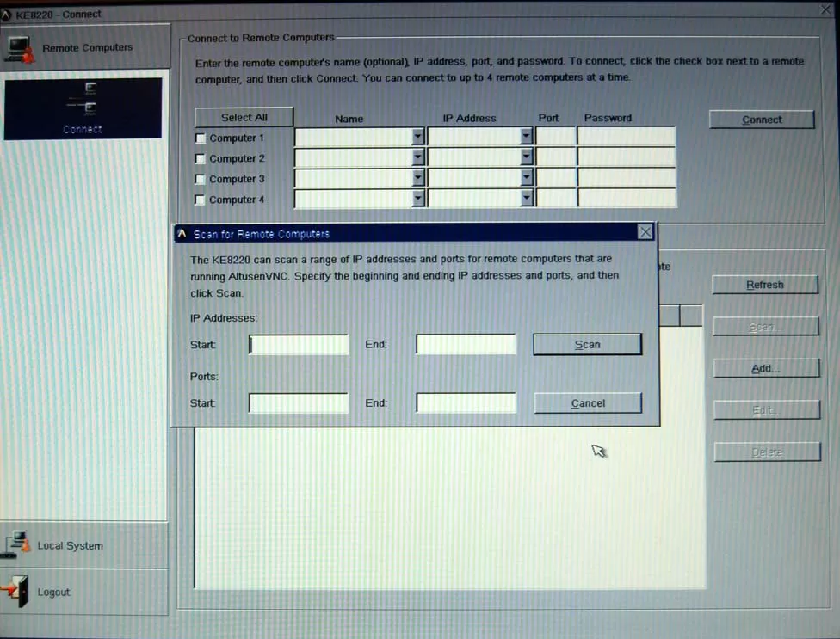840x639 pixels.
Task: Enable the Computer 1 checkbox
Action: pos(201,138)
